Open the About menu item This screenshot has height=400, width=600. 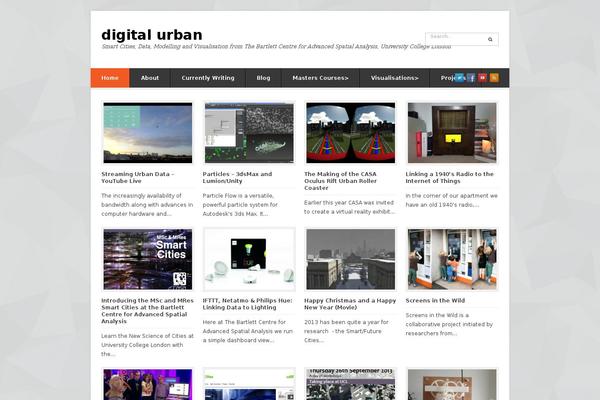150,78
